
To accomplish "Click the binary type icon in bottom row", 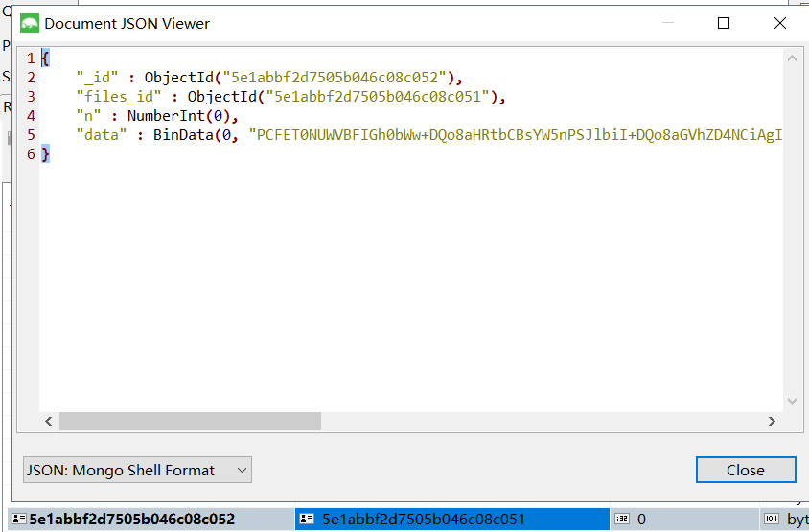I will coord(772,519).
